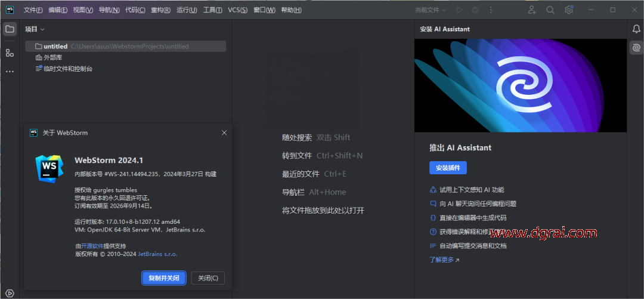644x299 pixels.
Task: Open the Notifications bell icon
Action: pos(636,29)
